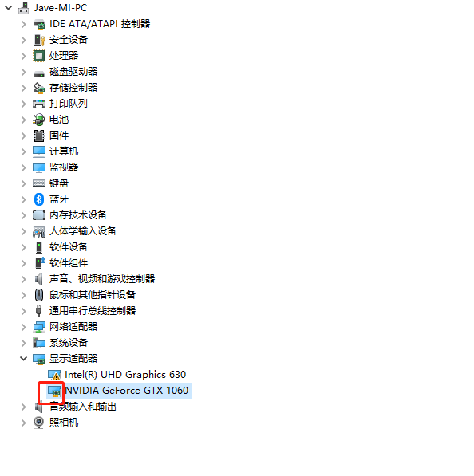The height and width of the screenshot is (476, 474).
Task: Collapse the Jave-MI-PC root node
Action: [9, 8]
